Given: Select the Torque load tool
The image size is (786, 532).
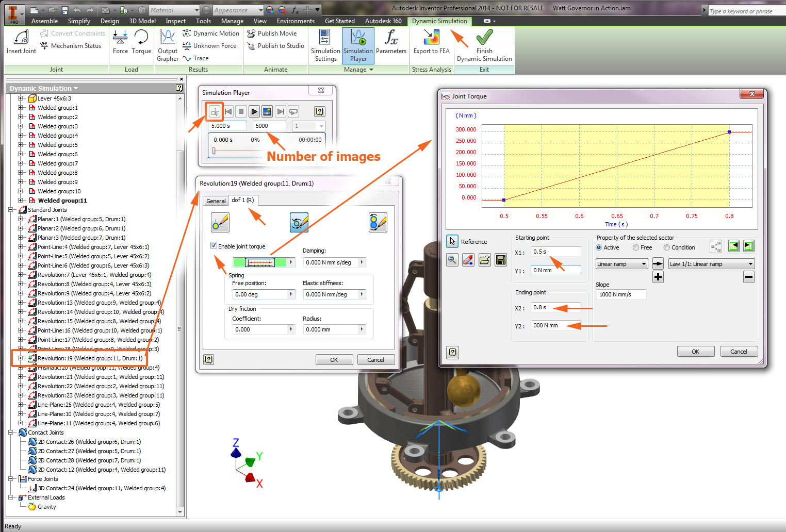Looking at the screenshot, I should 141,42.
